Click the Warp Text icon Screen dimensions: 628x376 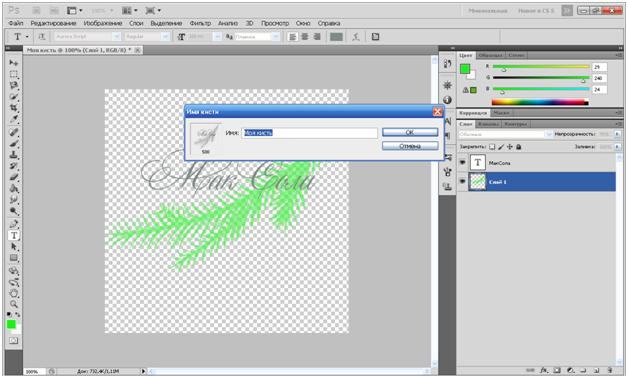(x=356, y=37)
